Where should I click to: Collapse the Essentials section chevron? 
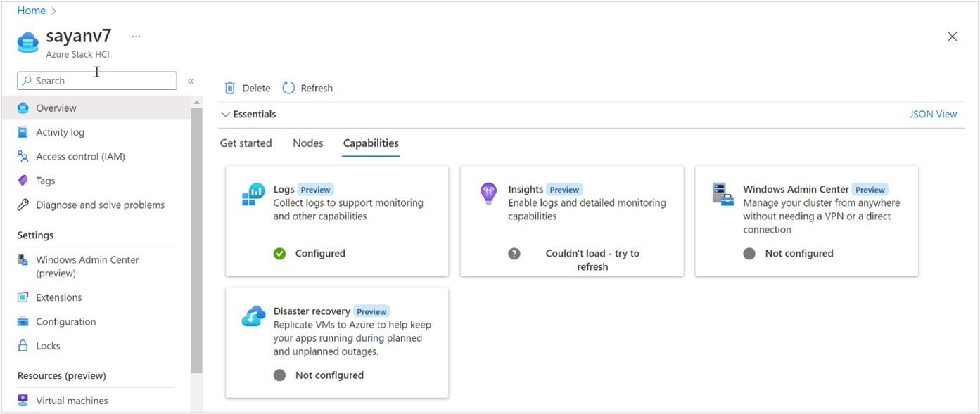[225, 115]
